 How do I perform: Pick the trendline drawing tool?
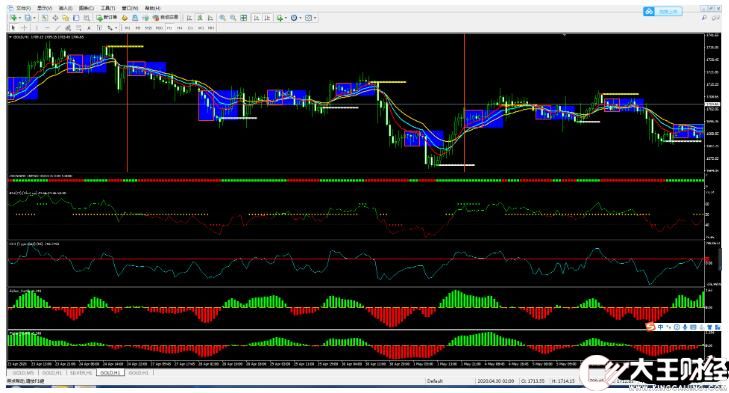[58, 28]
